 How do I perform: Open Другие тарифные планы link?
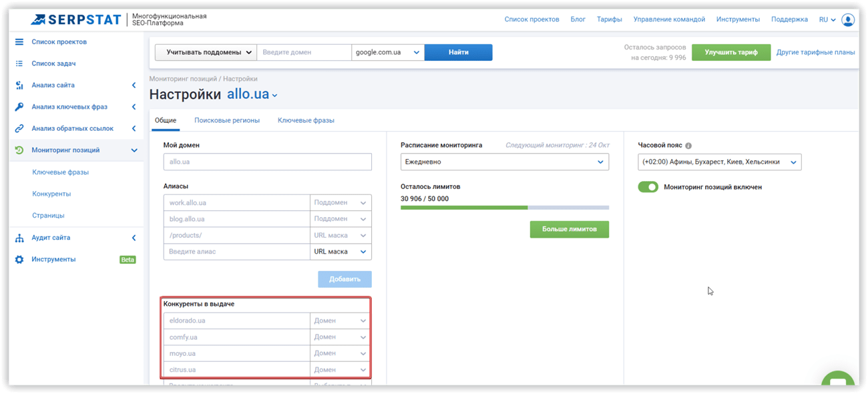[815, 52]
